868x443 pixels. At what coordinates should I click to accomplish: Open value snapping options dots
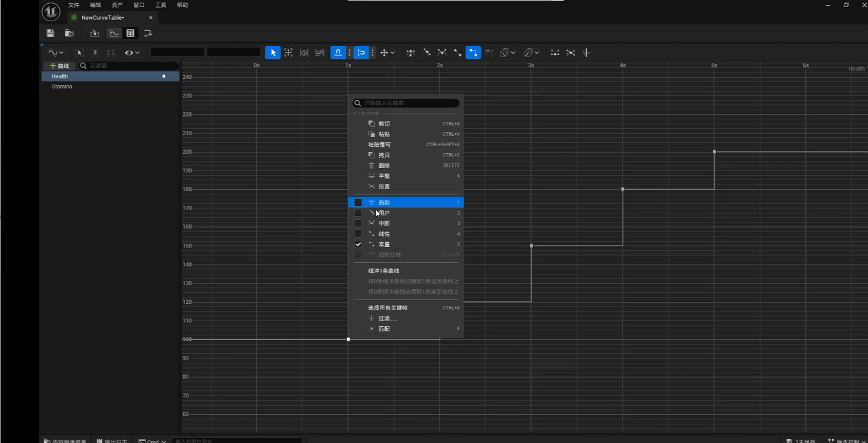coord(372,53)
